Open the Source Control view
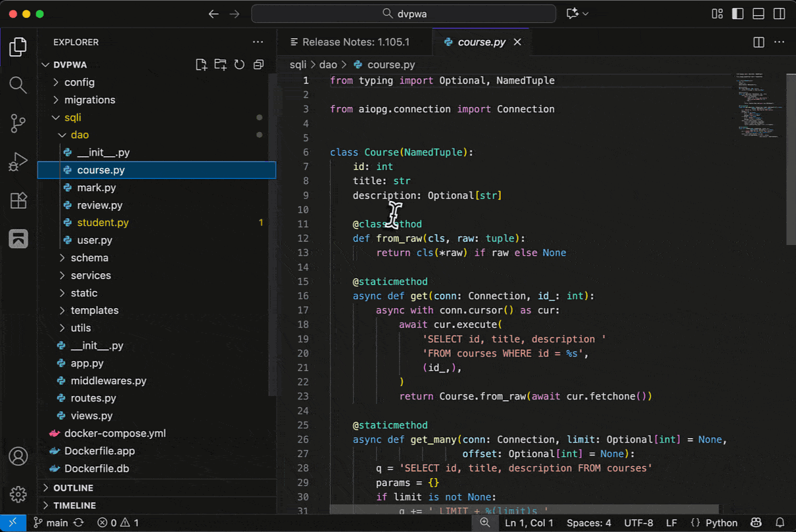This screenshot has width=796, height=532. point(18,123)
